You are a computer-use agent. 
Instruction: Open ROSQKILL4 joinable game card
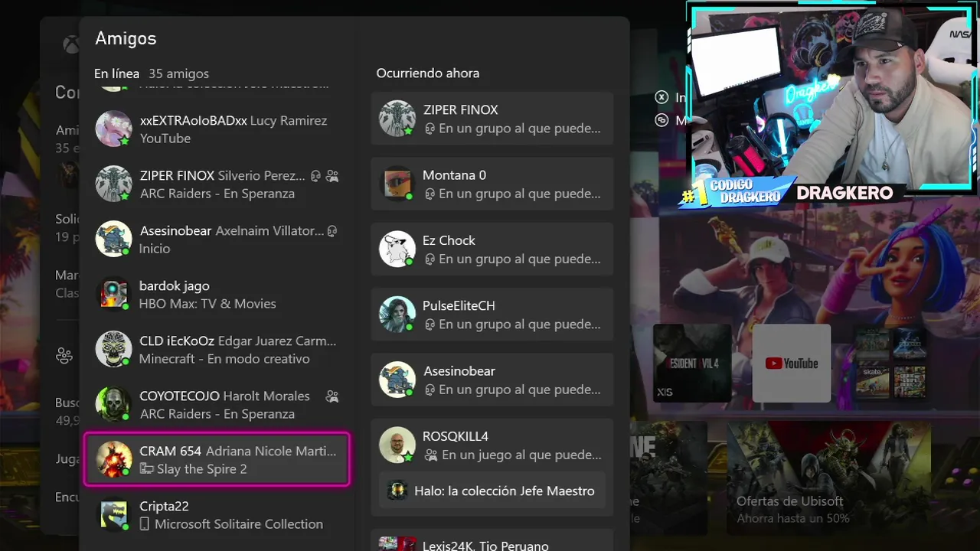(492, 466)
